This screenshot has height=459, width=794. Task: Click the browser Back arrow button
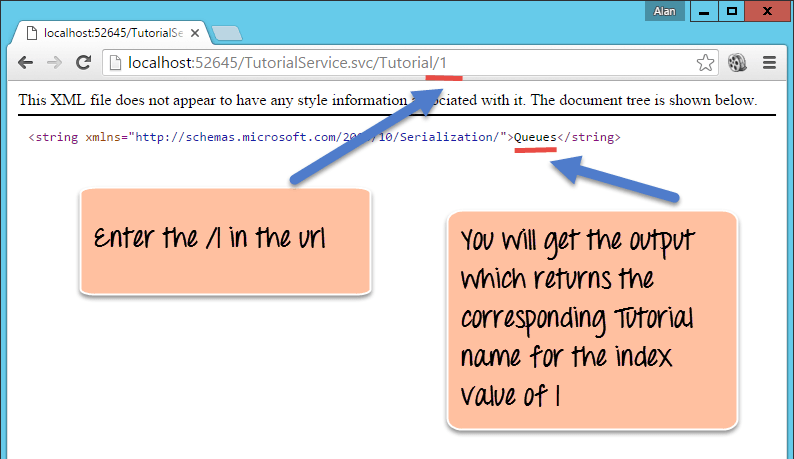click(24, 63)
